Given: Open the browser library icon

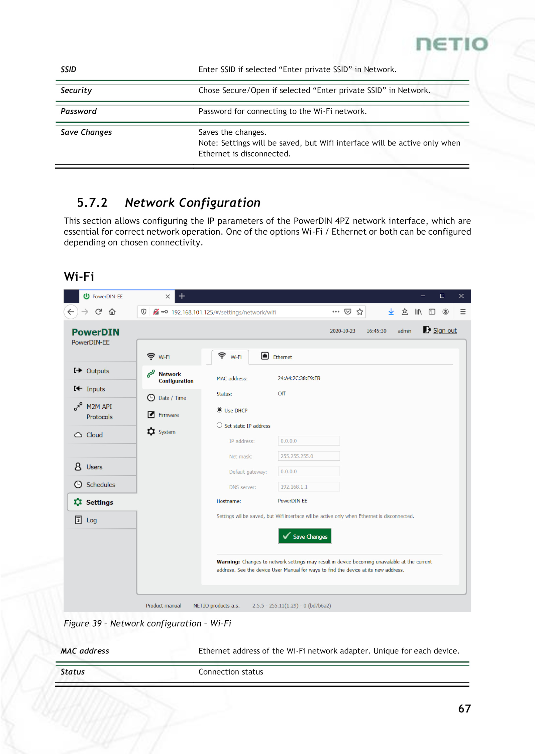Looking at the screenshot, I should [418, 312].
